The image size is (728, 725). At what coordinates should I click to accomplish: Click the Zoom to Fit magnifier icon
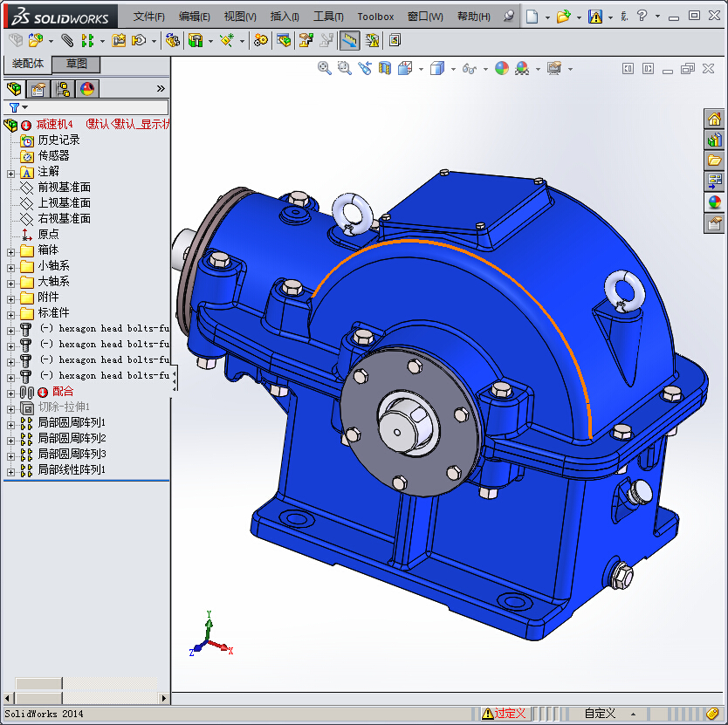[324, 69]
